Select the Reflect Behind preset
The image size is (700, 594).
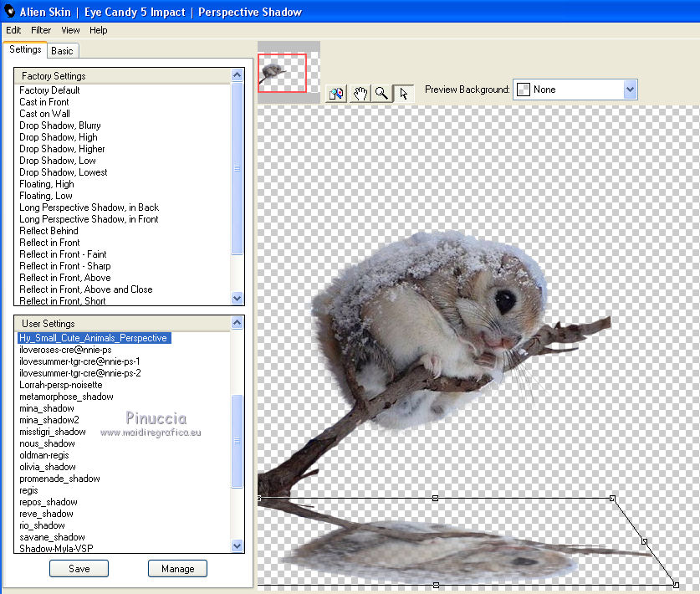(49, 230)
